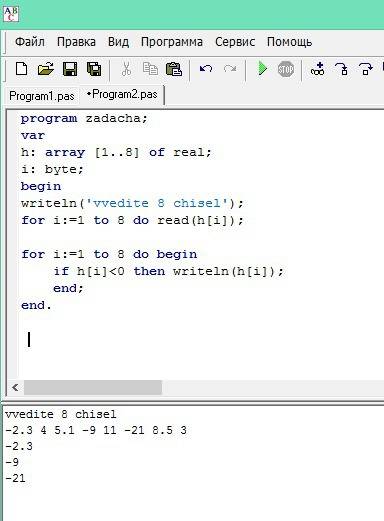
Task: Click the Step Over debug icon
Action: coord(365,69)
